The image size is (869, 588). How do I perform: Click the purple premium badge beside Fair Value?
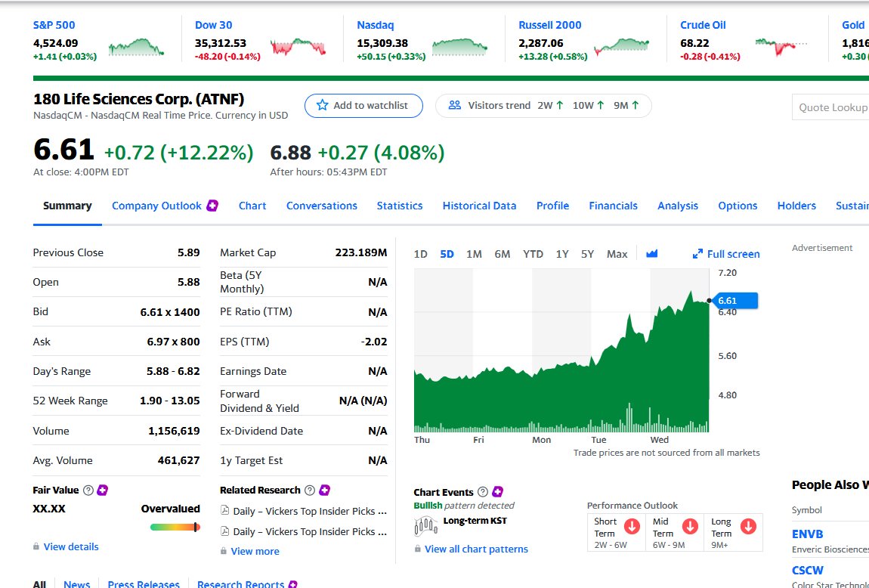pos(103,490)
